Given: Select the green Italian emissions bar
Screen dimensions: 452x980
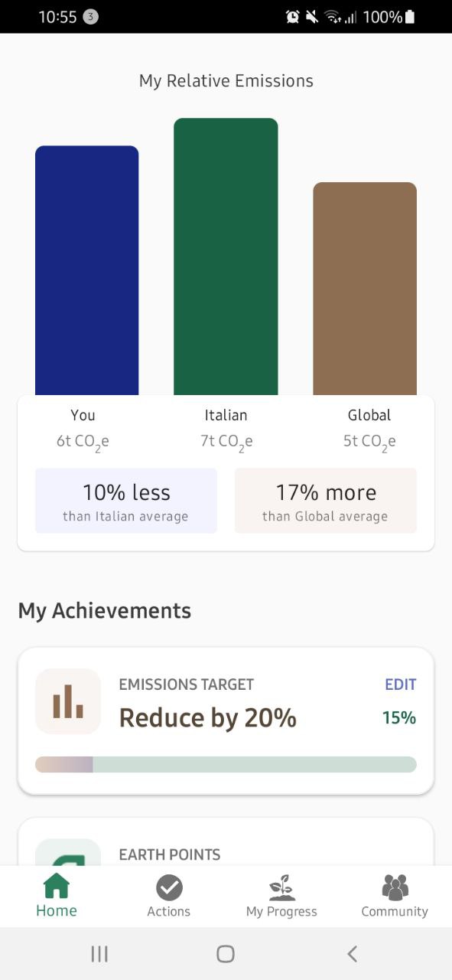Looking at the screenshot, I should tap(226, 256).
